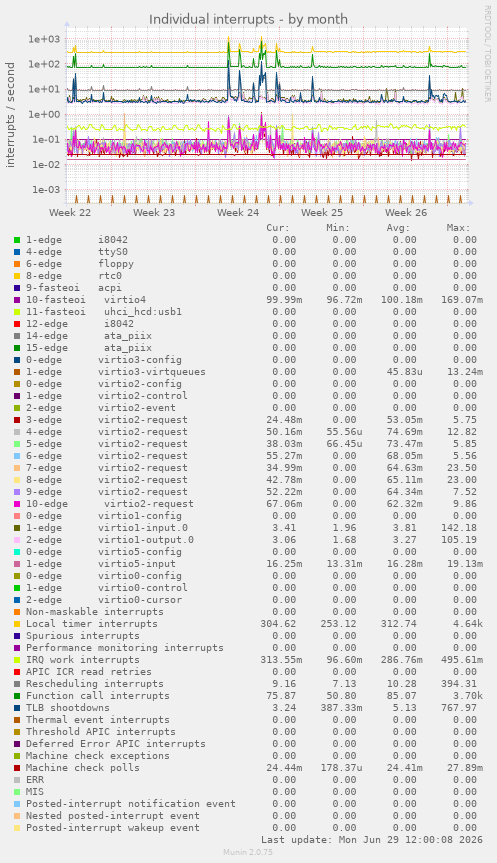The image size is (497, 863).
Task: Click the pink swatch for 2-edge virtio1-output.0
Action: pyautogui.click(x=17, y=540)
